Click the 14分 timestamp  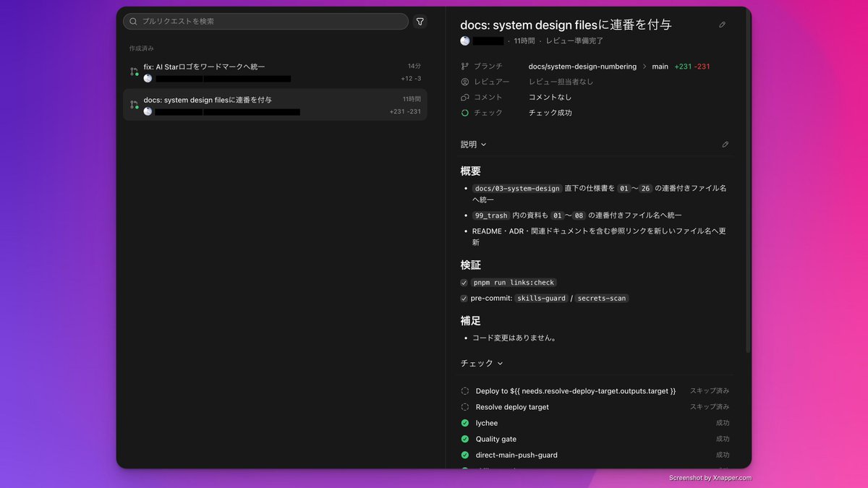point(414,66)
